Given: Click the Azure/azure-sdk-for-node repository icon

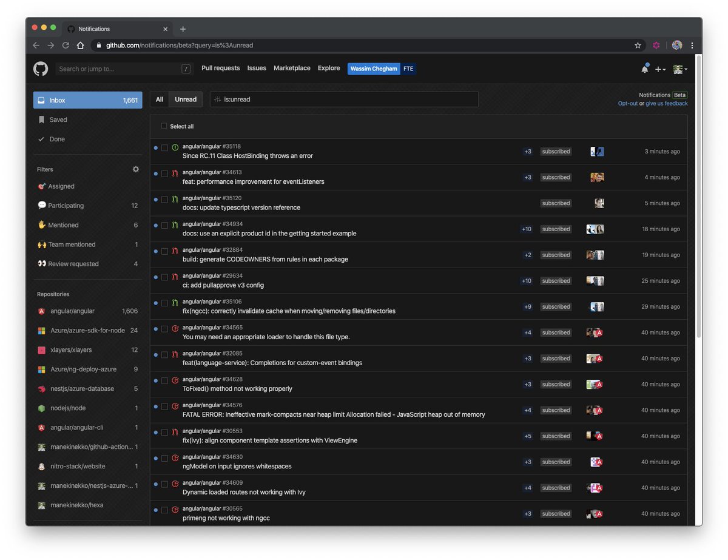Looking at the screenshot, I should coord(41,331).
